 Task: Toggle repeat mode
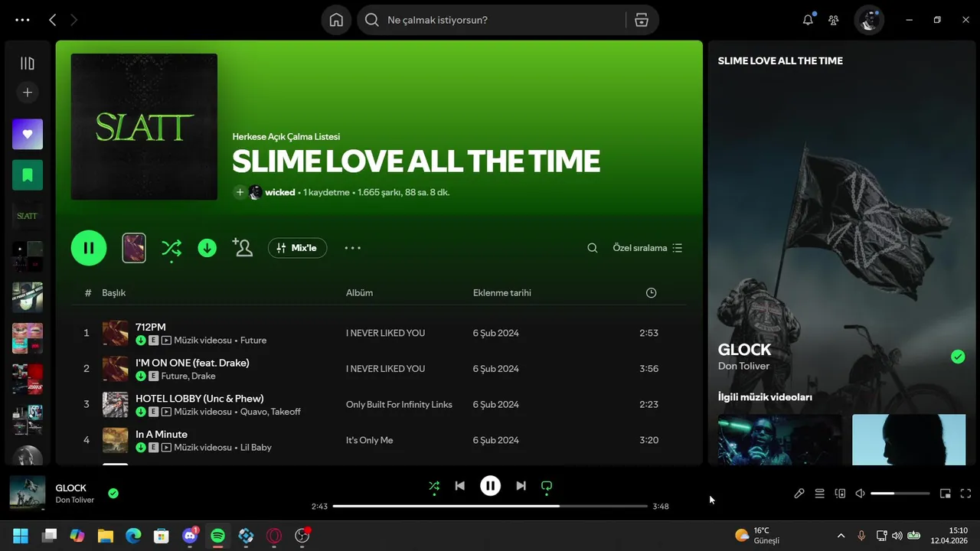pos(547,486)
